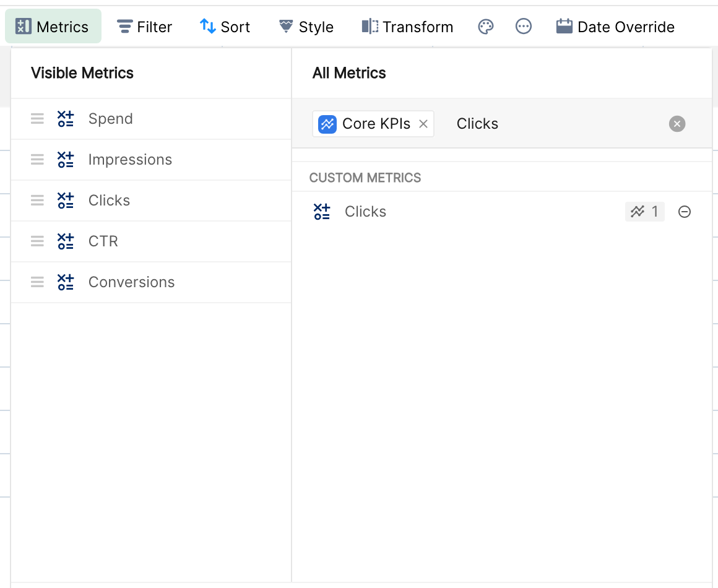
Task: Click the color palette icon
Action: 486,27
